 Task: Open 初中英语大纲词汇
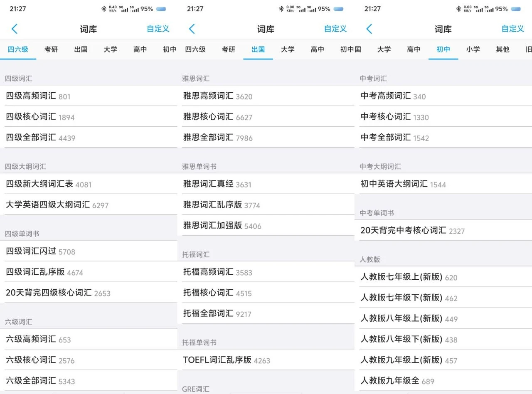point(443,184)
